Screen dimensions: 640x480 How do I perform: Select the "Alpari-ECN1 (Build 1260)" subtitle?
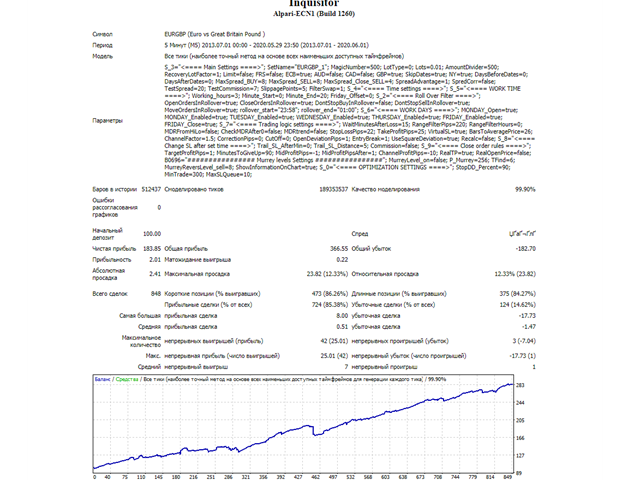314,14
